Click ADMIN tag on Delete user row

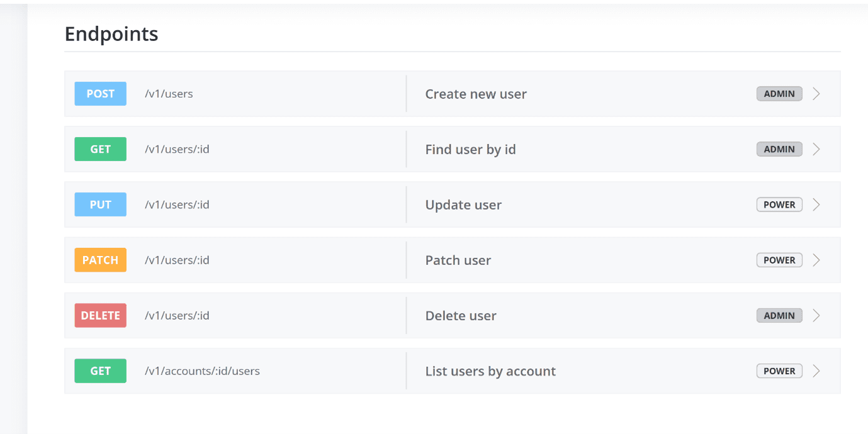tap(779, 316)
